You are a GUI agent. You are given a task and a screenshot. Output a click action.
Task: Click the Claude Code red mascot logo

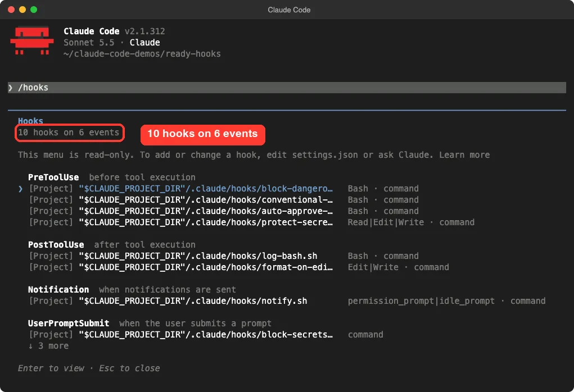[32, 40]
